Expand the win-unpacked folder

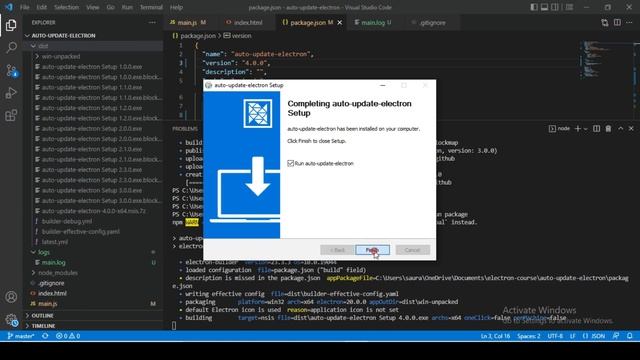(x=58, y=56)
